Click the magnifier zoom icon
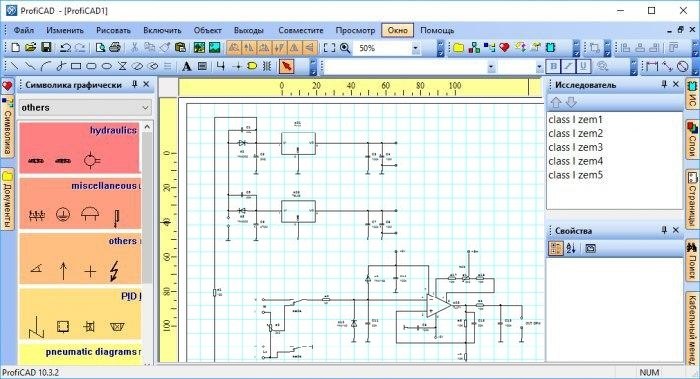Viewport: 700px width, 379px height. point(345,47)
